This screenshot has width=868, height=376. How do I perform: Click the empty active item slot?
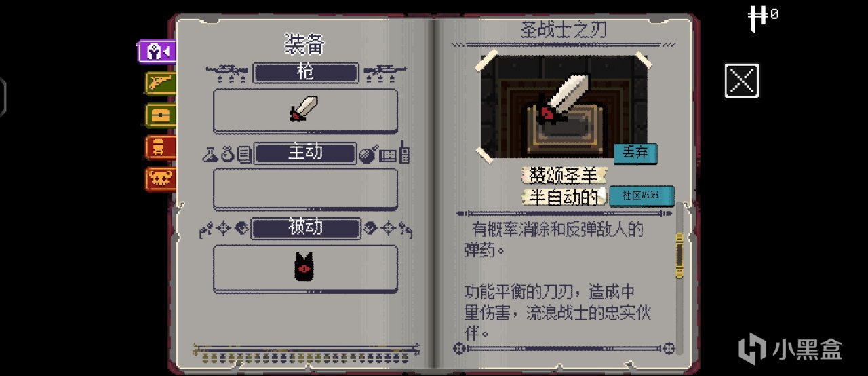coord(304,189)
